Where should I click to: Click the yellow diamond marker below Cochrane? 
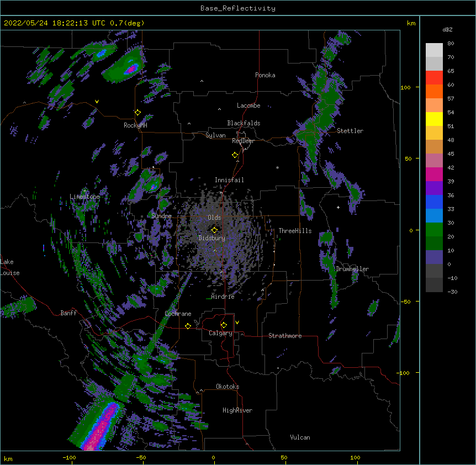click(188, 326)
